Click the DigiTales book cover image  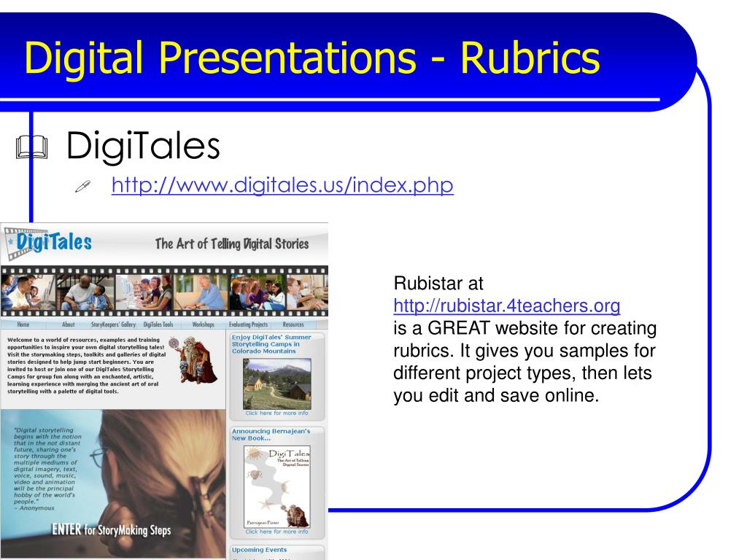tap(276, 486)
